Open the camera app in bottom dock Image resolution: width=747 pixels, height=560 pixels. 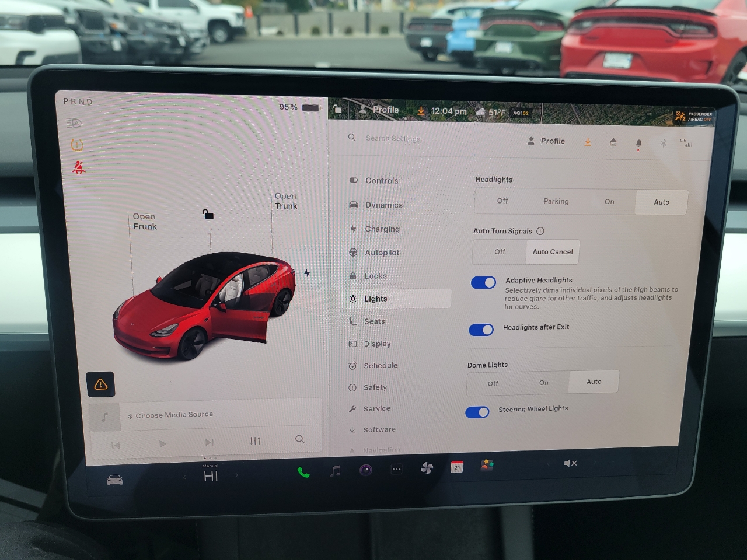pos(366,470)
